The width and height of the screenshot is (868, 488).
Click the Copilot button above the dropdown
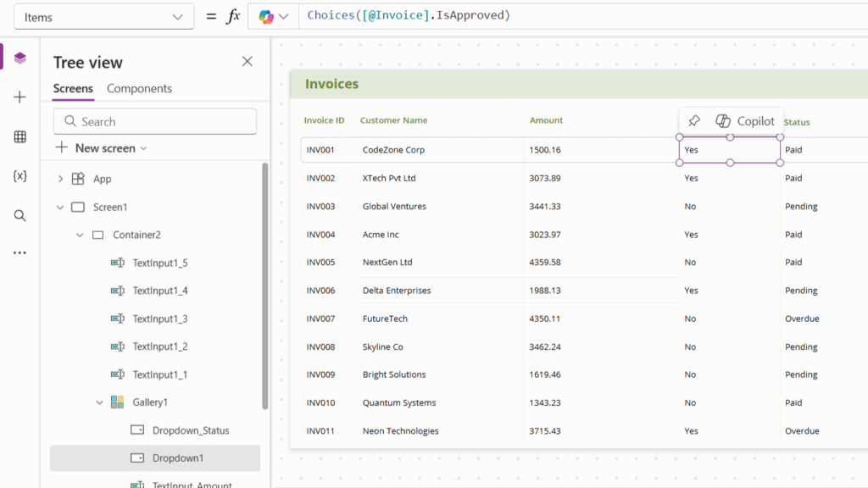[x=745, y=120]
